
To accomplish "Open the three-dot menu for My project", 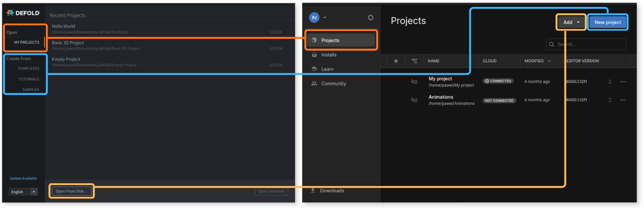I will 623,82.
